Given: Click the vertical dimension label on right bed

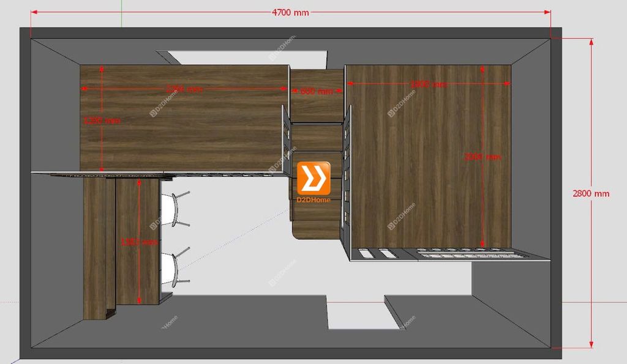Looking at the screenshot, I should pyautogui.click(x=483, y=157).
